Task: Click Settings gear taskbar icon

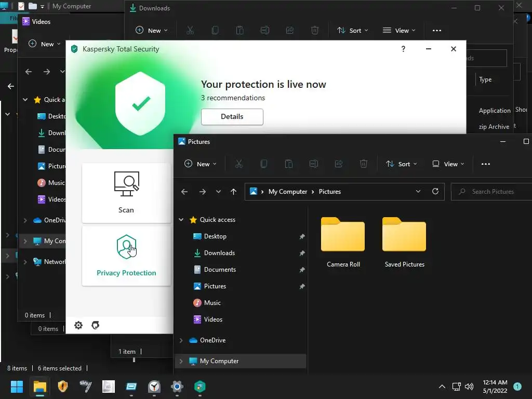Action: point(177,387)
